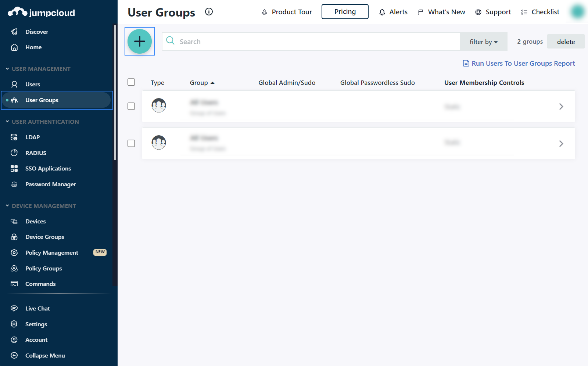The height and width of the screenshot is (366, 588).
Task: Click the user avatar in top-right corner
Action: [577, 12]
